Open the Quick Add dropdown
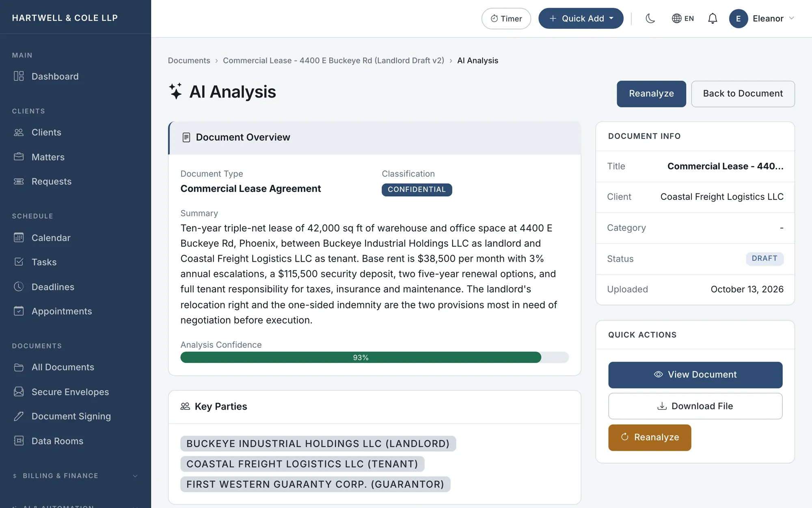812x508 pixels. pyautogui.click(x=581, y=18)
